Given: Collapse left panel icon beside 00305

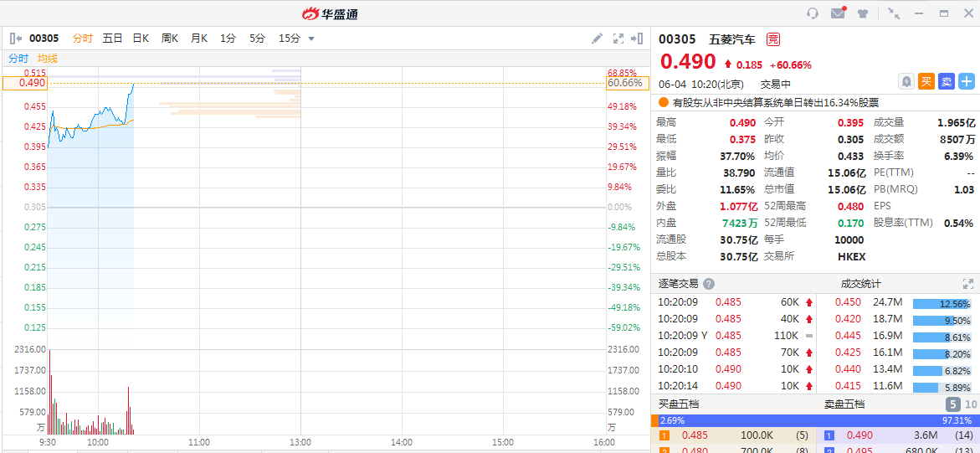Looking at the screenshot, I should pyautogui.click(x=16, y=39).
